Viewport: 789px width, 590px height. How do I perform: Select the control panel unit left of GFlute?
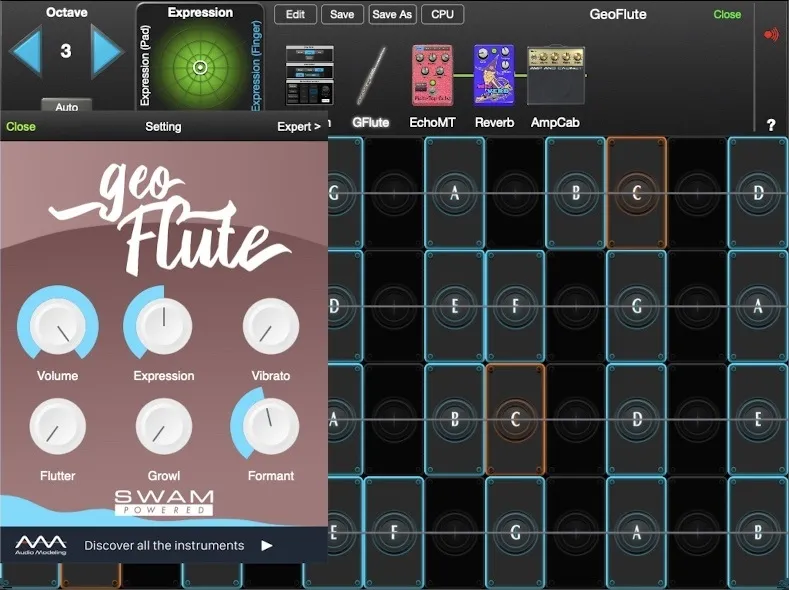[309, 75]
